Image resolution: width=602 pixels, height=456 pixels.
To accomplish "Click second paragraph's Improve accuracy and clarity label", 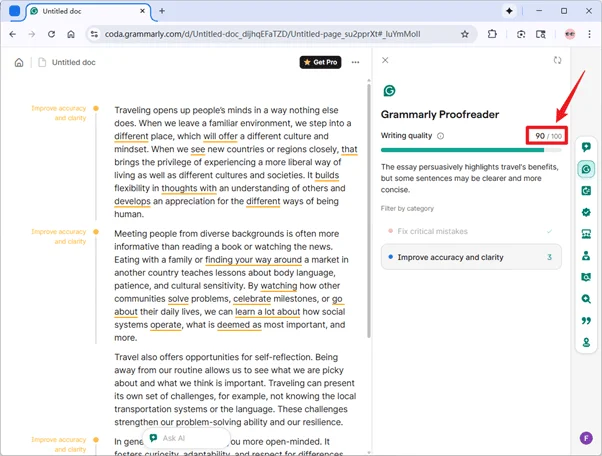I will pyautogui.click(x=59, y=236).
